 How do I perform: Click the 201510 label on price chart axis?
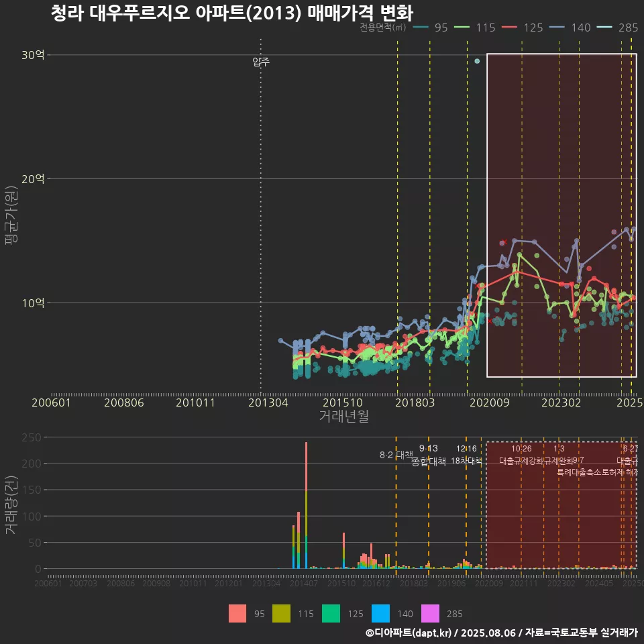coord(343,402)
